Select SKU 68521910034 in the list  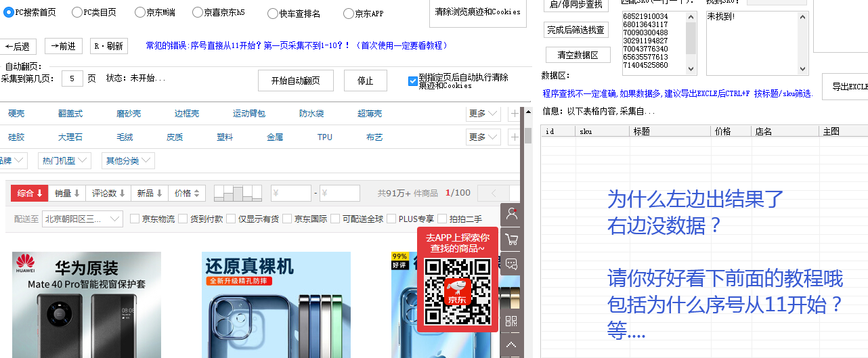(x=645, y=16)
